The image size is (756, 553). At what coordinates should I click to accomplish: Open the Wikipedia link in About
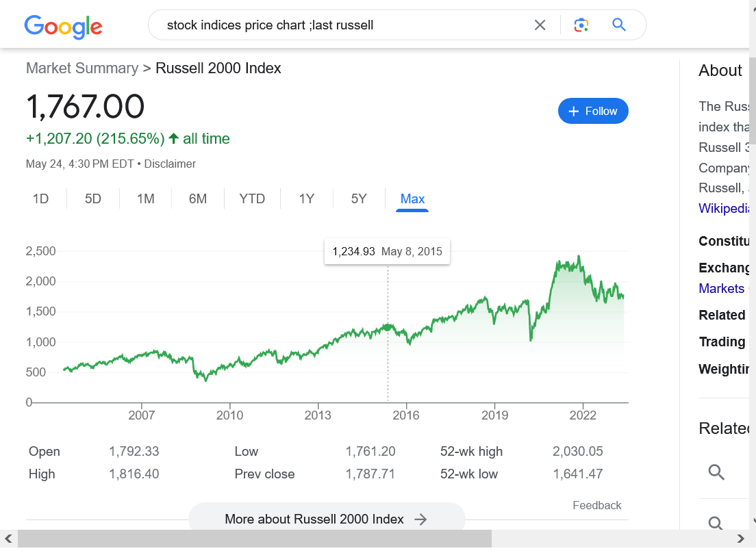(724, 208)
